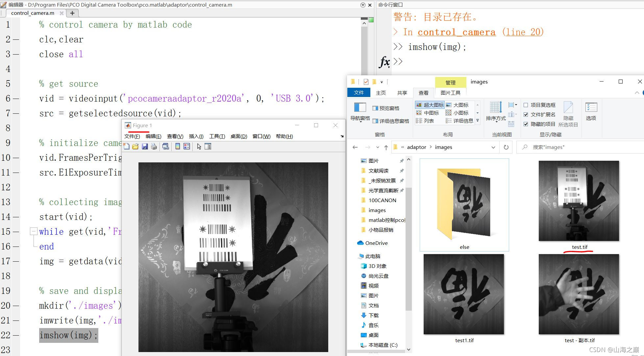The height and width of the screenshot is (356, 644).
Task: Select the test1.tif thumbnail
Action: tap(464, 294)
